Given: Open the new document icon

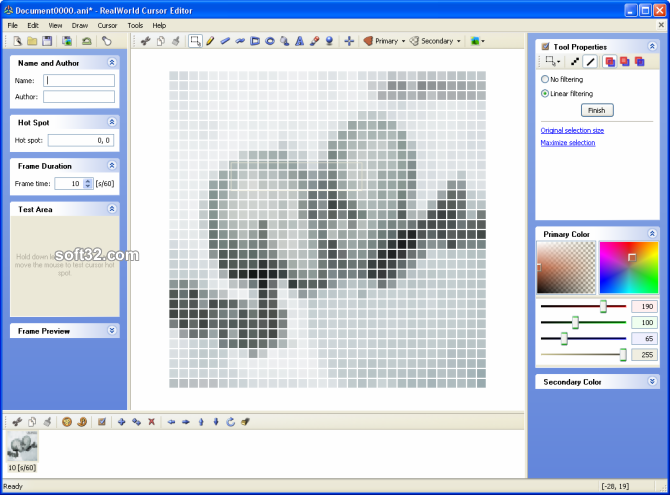Looking at the screenshot, I should (17, 41).
